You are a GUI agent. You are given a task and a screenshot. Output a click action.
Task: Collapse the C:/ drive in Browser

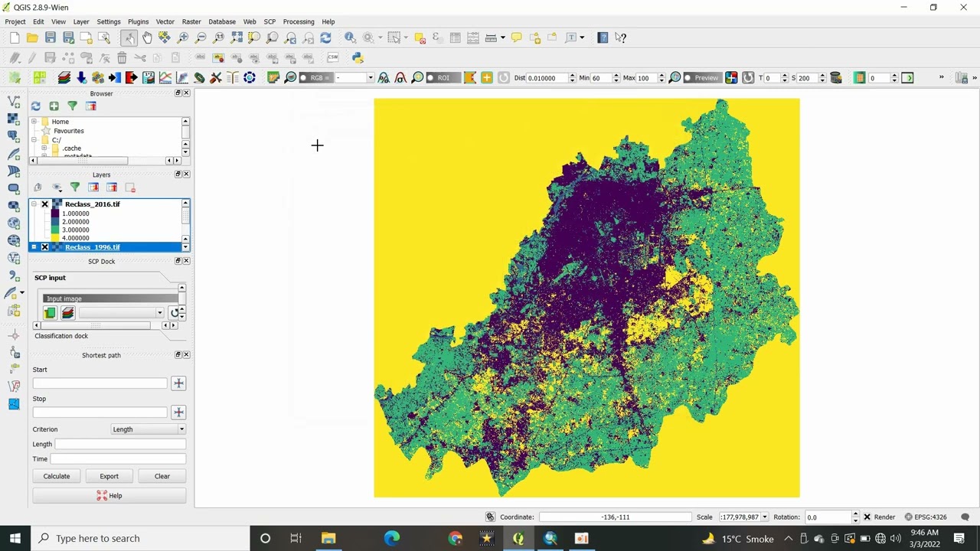34,140
